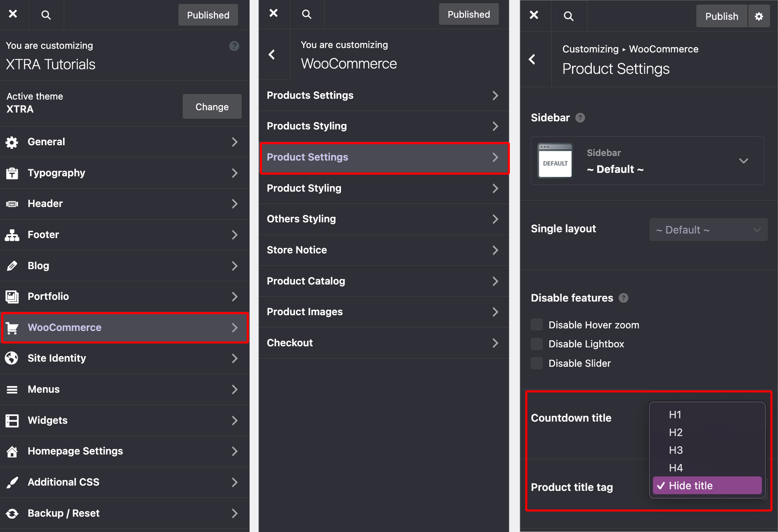Expand the Sidebar Default selector
The height and width of the screenshot is (532, 778).
pos(743,161)
